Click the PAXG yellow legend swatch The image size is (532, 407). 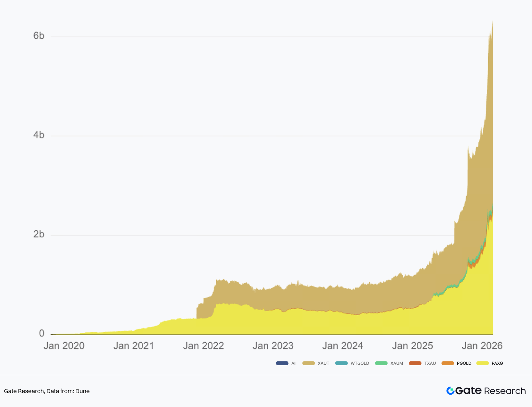[x=483, y=363]
